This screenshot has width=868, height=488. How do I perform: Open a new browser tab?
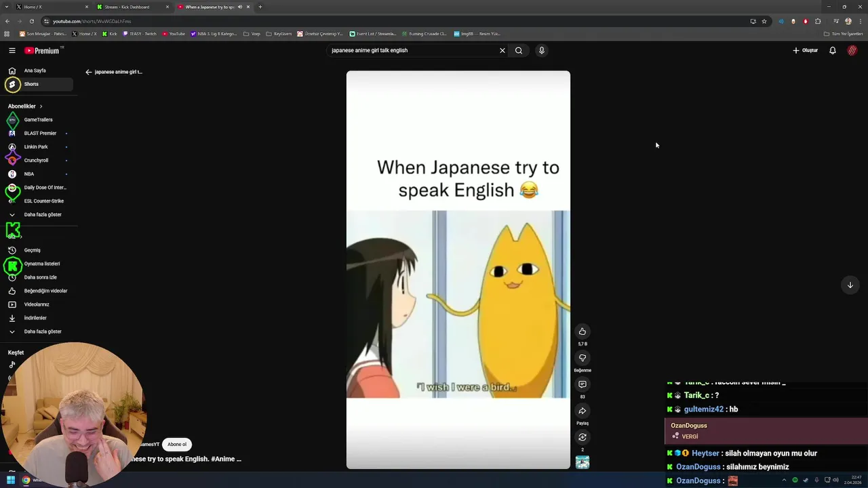pyautogui.click(x=260, y=7)
